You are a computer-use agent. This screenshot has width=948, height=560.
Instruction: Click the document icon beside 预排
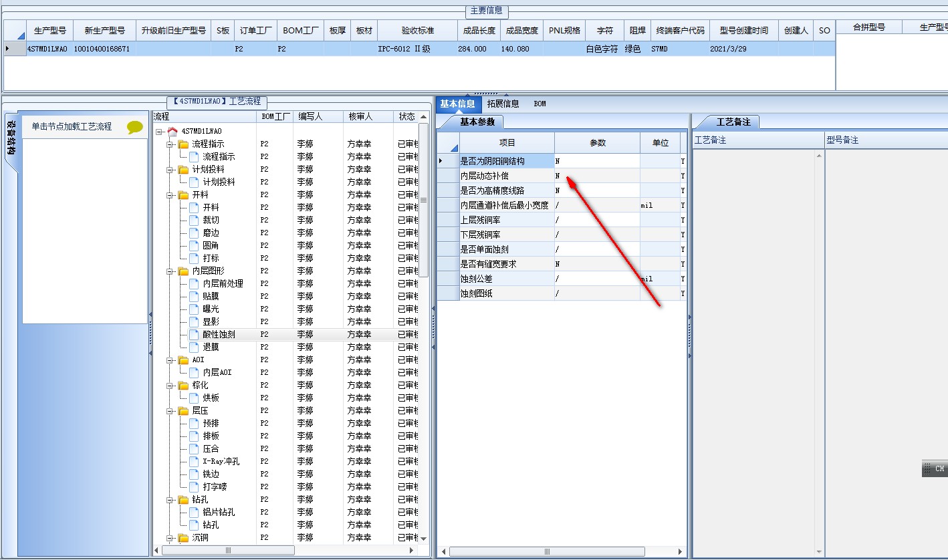point(194,423)
